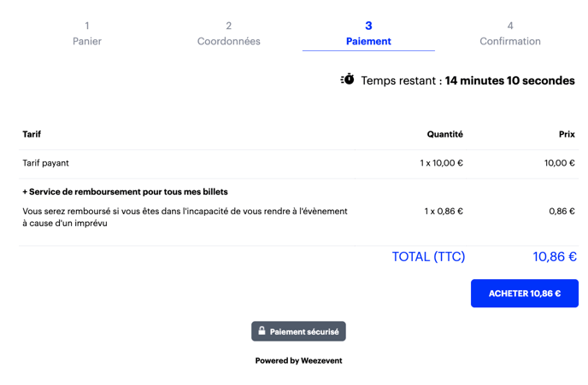Image resolution: width=588 pixels, height=385 pixels.
Task: Click the 1 x 0,86 € quantity
Action: [x=443, y=211]
